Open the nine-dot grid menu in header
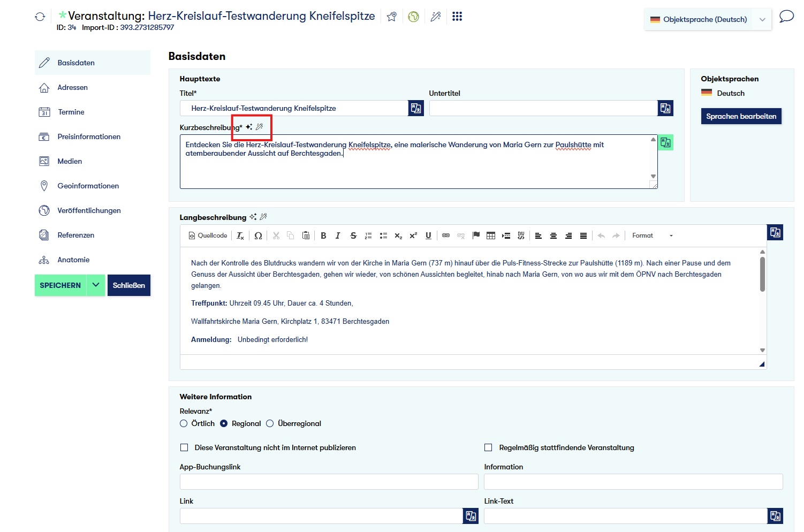The image size is (804, 532). point(457,17)
